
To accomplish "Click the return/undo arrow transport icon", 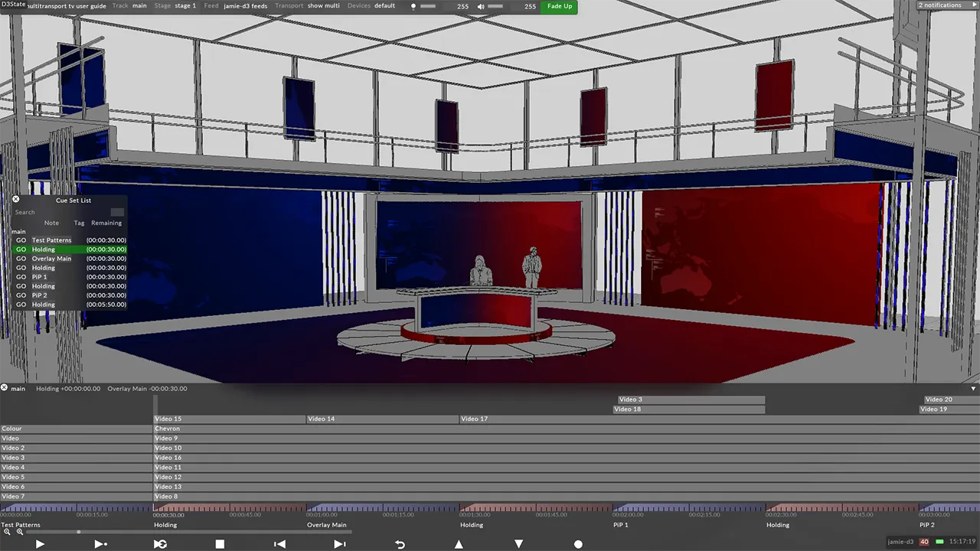I will (x=400, y=544).
